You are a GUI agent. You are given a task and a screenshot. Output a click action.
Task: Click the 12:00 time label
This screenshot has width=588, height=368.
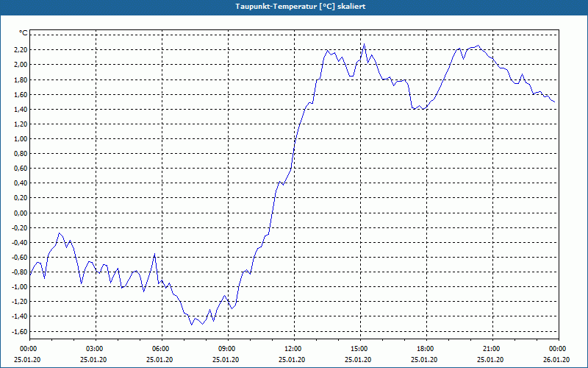click(295, 349)
